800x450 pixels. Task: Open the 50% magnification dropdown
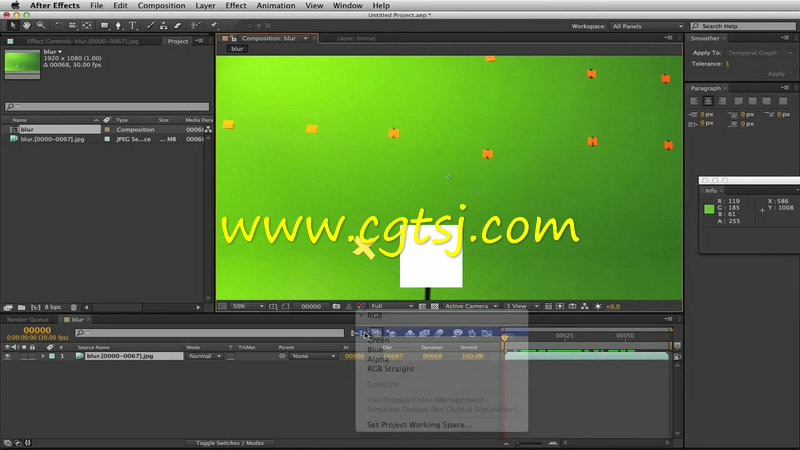tap(248, 306)
